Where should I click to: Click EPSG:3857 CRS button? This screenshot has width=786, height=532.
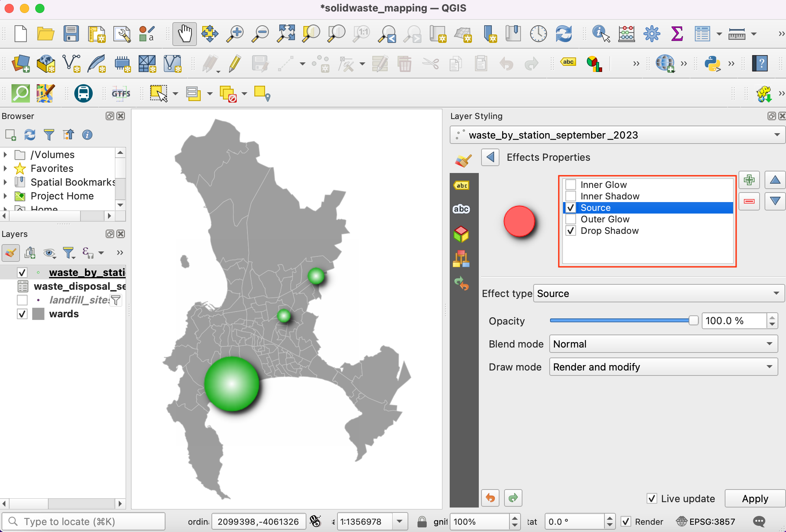coord(706,521)
